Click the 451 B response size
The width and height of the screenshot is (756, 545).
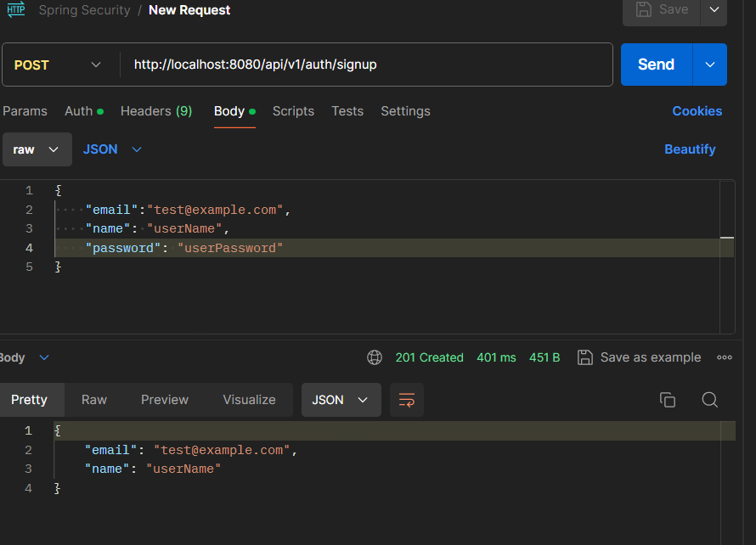tap(544, 357)
